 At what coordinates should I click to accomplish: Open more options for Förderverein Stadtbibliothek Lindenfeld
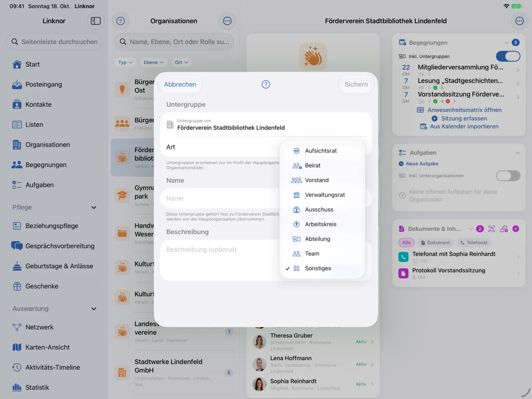[519, 21]
